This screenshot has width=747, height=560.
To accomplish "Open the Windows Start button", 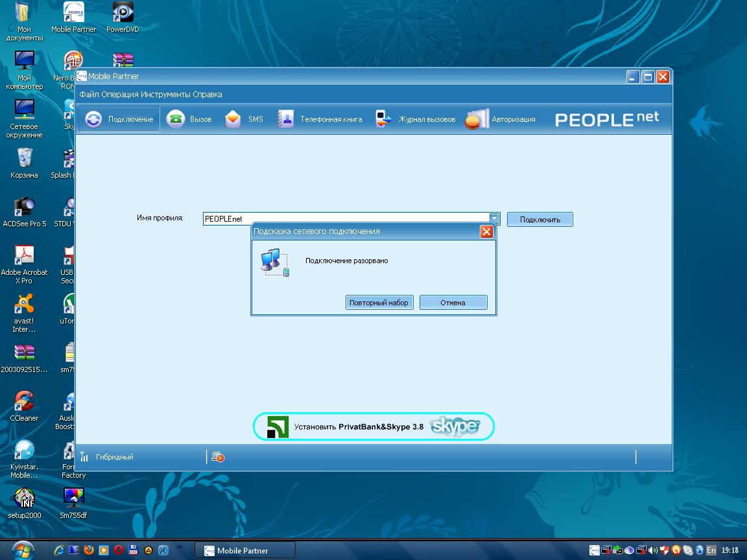I will coord(23,550).
